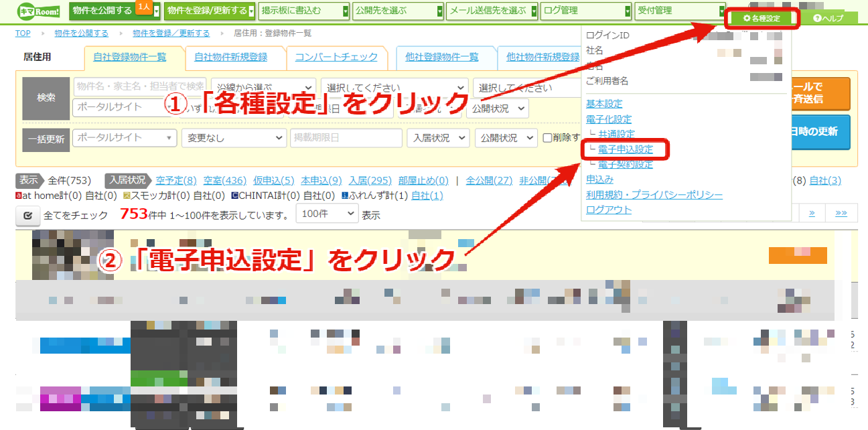Toggle the 削除 checkbox in 一括更新 row

point(547,138)
